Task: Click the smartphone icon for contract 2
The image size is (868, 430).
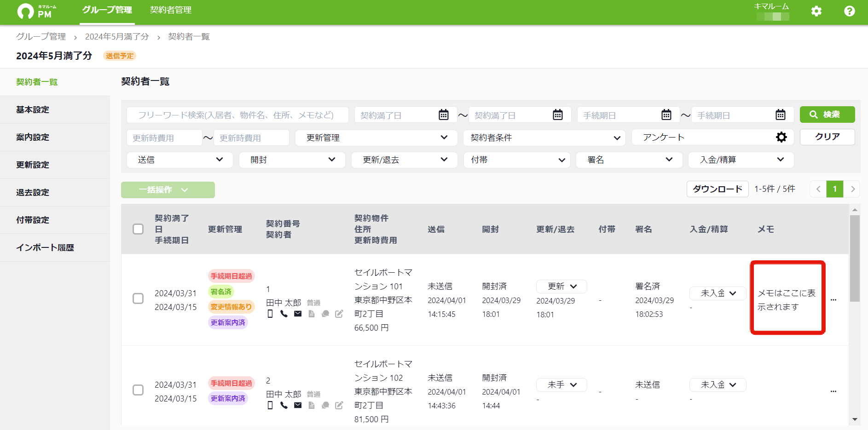Action: (270, 405)
